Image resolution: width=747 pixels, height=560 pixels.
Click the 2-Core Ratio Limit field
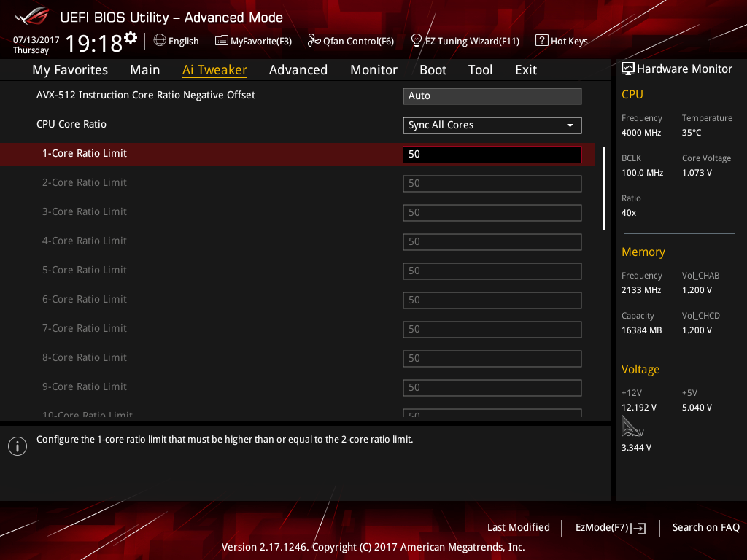point(492,183)
